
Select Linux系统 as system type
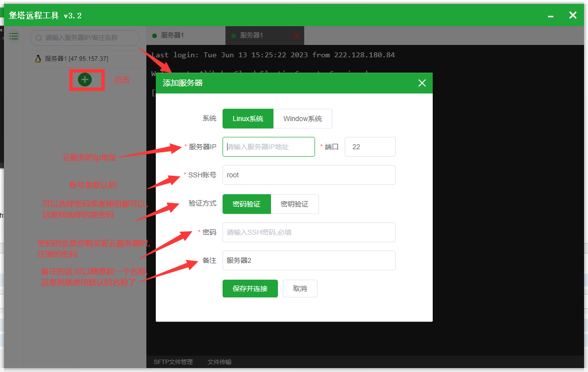248,119
